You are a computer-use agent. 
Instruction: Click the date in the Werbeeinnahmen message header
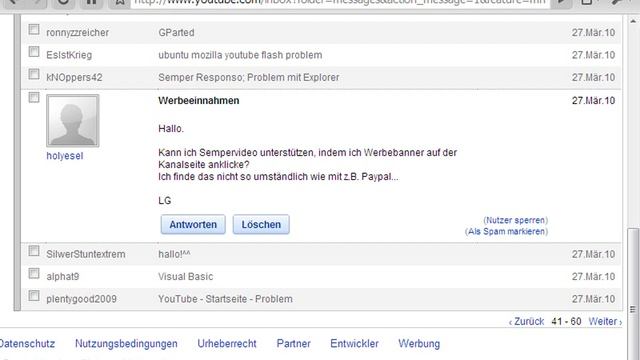593,101
